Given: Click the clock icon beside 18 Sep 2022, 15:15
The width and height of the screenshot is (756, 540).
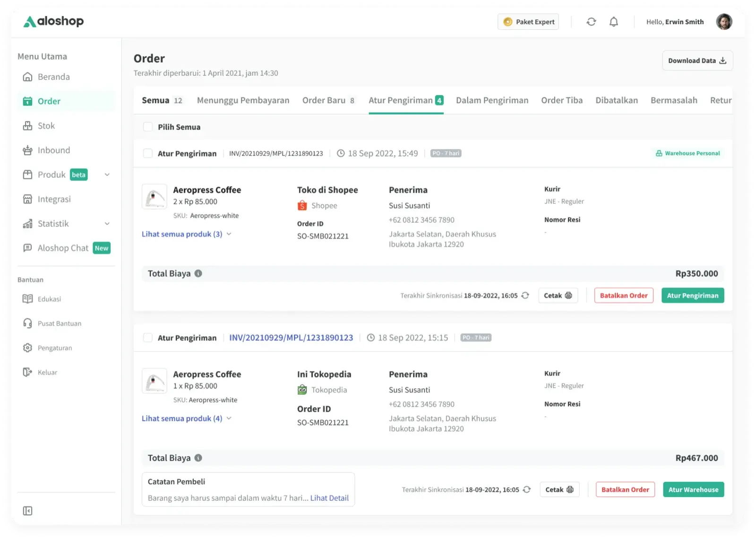Looking at the screenshot, I should click(x=371, y=338).
